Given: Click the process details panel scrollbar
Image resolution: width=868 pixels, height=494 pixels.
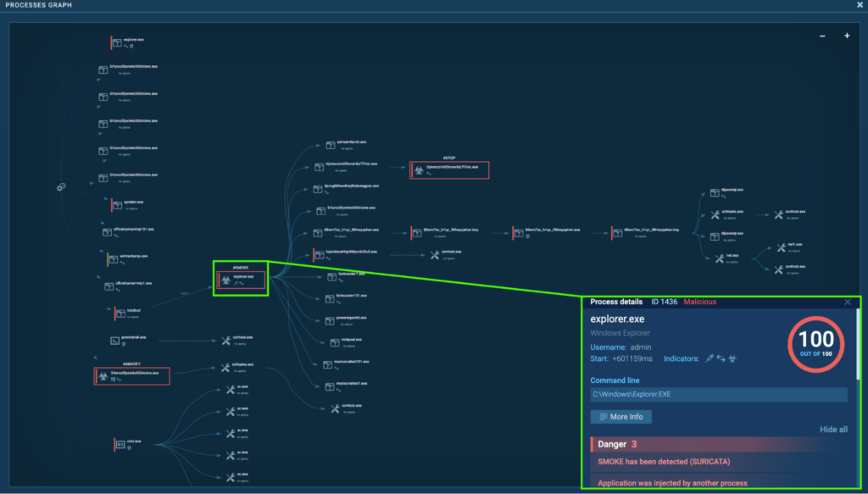Looking at the screenshot, I should point(856,339).
